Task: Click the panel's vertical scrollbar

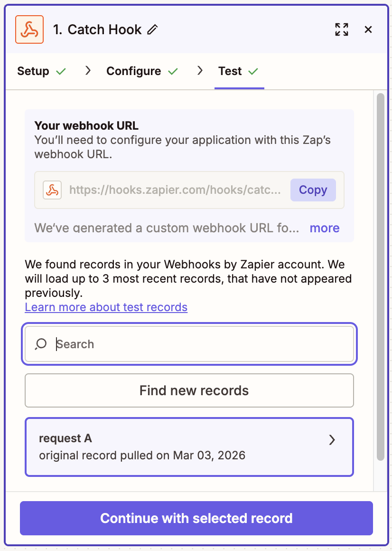Action: [380, 275]
